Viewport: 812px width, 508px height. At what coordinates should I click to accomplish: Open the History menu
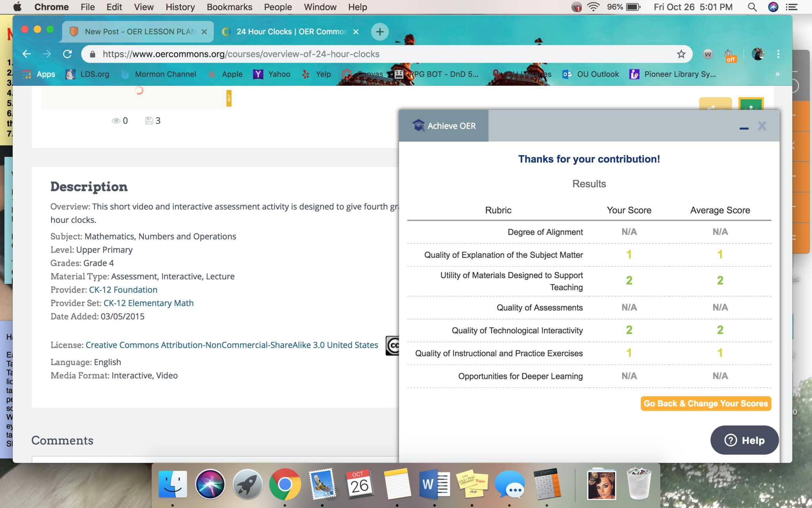[x=180, y=7]
